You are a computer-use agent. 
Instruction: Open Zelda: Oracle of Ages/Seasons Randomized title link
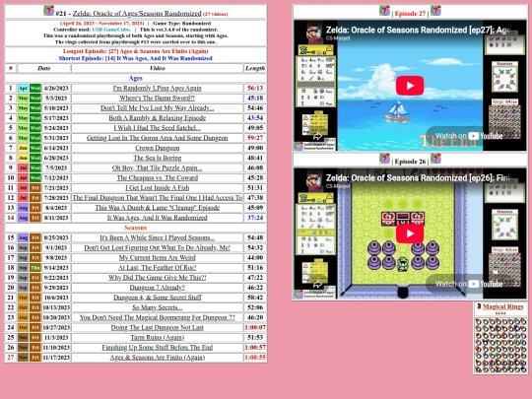coord(137,14)
